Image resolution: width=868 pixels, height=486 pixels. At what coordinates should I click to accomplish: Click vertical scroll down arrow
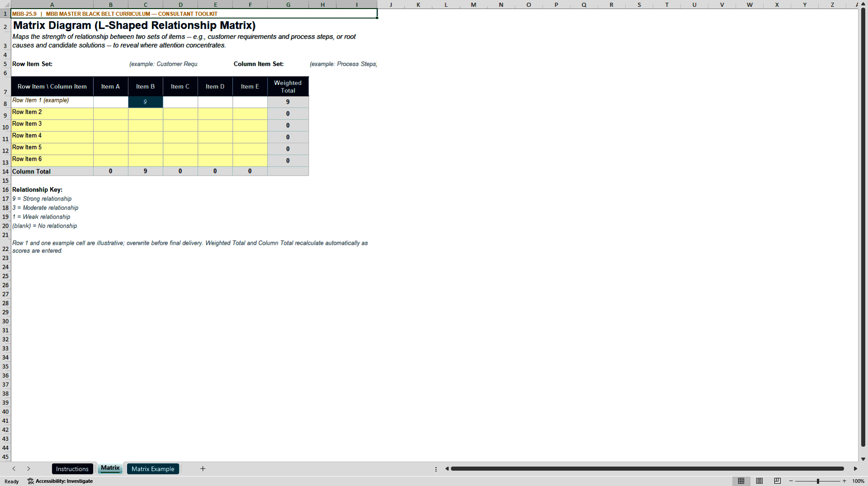863,459
